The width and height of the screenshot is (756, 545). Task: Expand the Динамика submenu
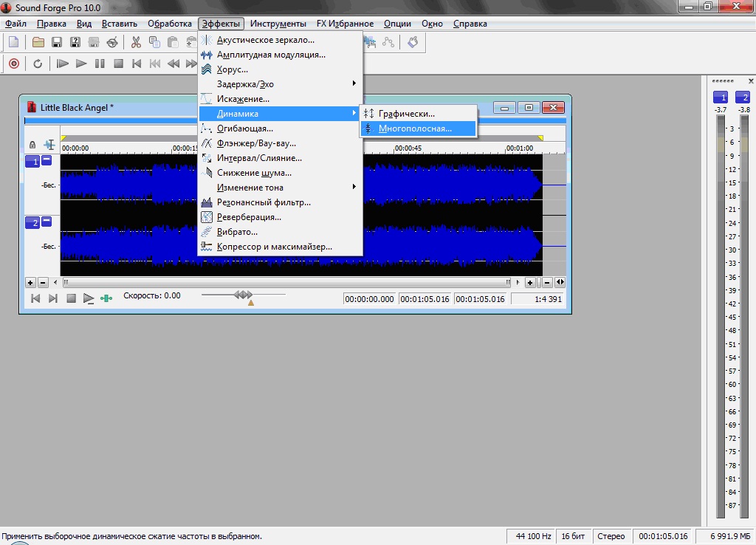[280, 113]
